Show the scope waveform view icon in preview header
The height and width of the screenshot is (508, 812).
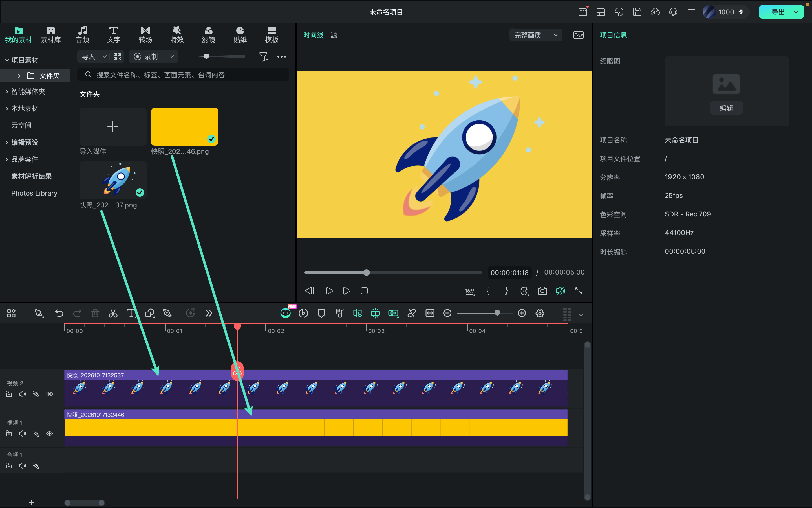(x=579, y=35)
